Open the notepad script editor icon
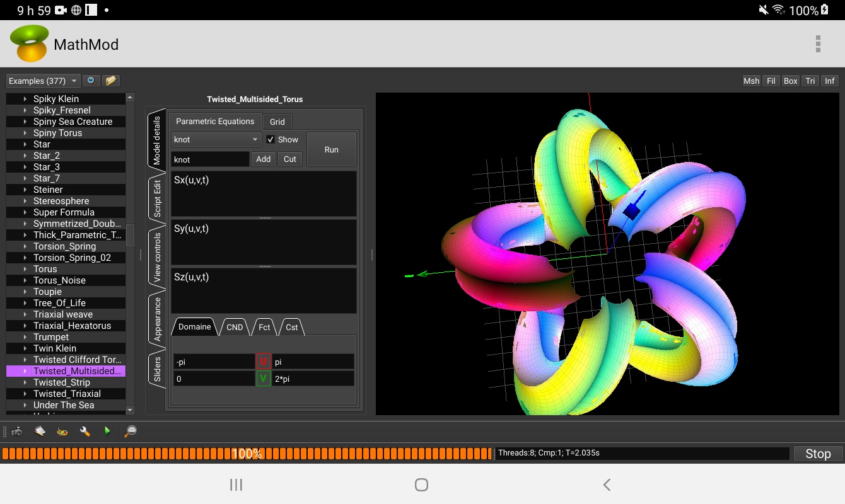This screenshot has width=845, height=504. coord(40,432)
